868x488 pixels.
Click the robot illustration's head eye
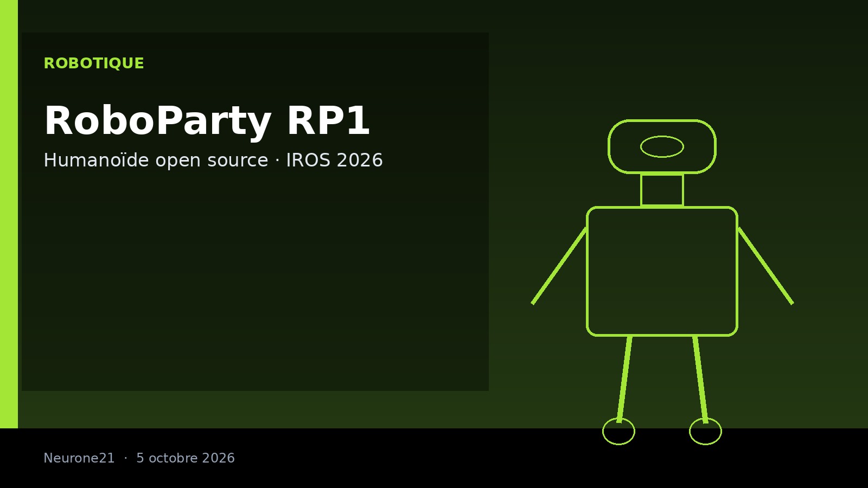pos(662,146)
